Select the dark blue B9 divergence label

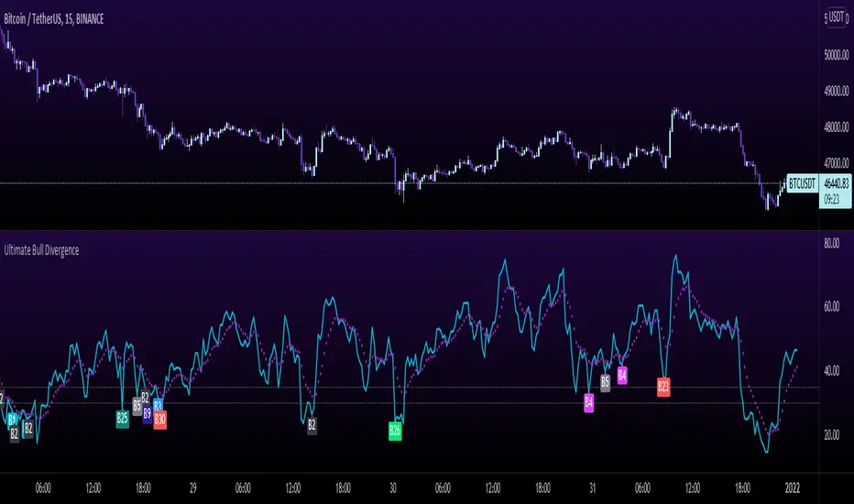pos(147,414)
